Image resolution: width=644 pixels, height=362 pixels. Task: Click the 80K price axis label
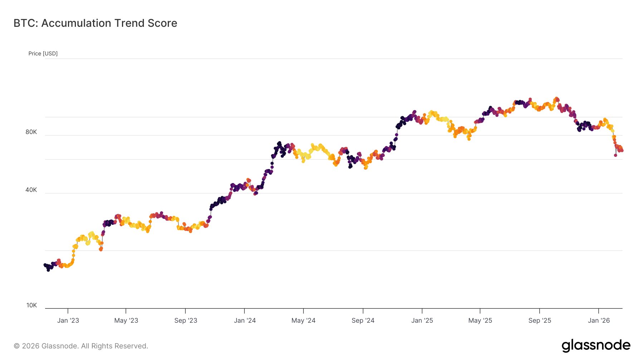pyautogui.click(x=31, y=132)
